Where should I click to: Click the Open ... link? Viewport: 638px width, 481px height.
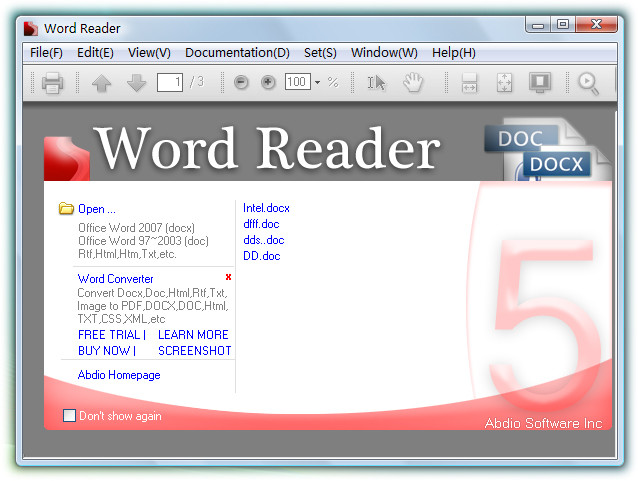(97, 209)
